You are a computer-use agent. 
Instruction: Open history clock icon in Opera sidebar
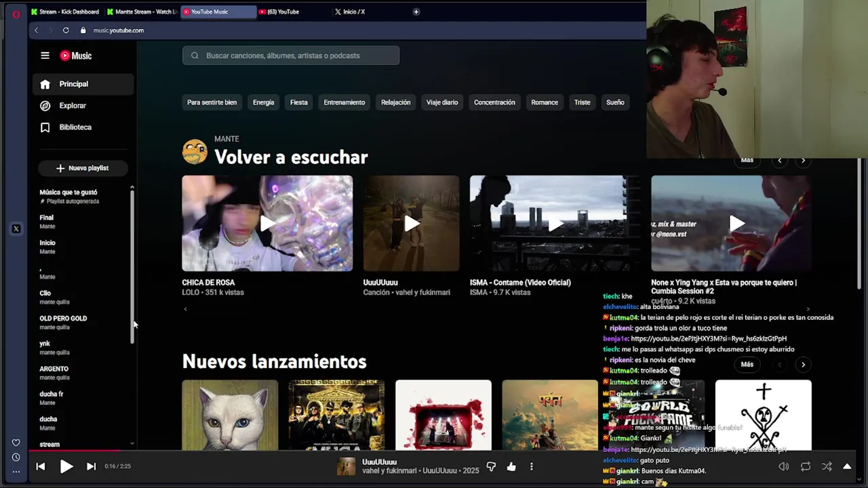click(16, 457)
